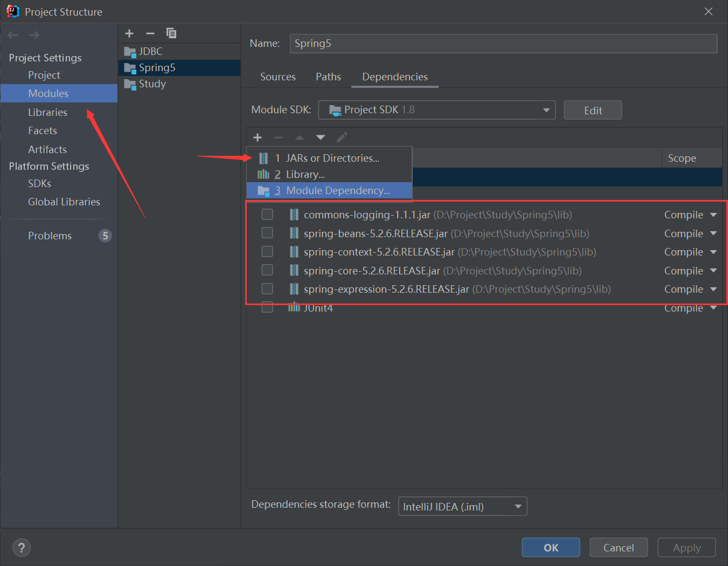
Task: Choose Library... menu entry
Action: click(329, 174)
